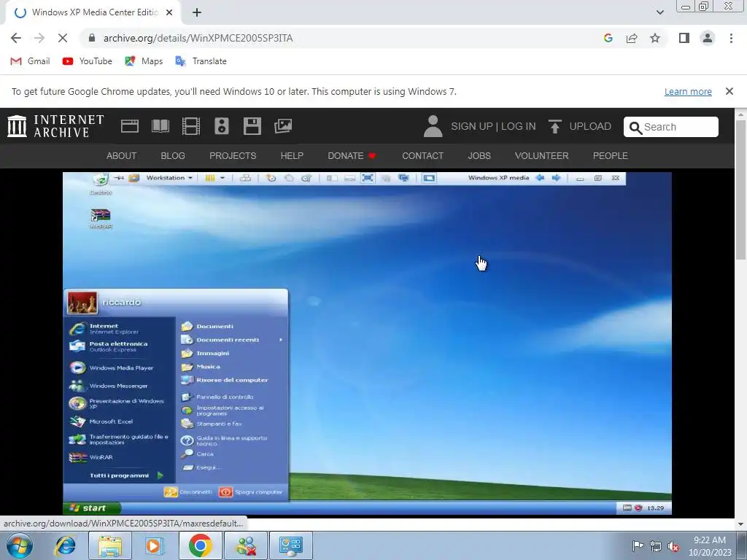Go to the Internet Archive home logo
This screenshot has width=747, height=560.
[x=55, y=126]
